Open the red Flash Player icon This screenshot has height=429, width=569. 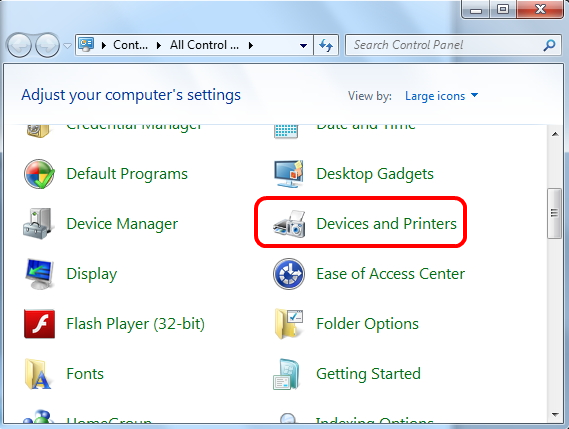coord(39,324)
